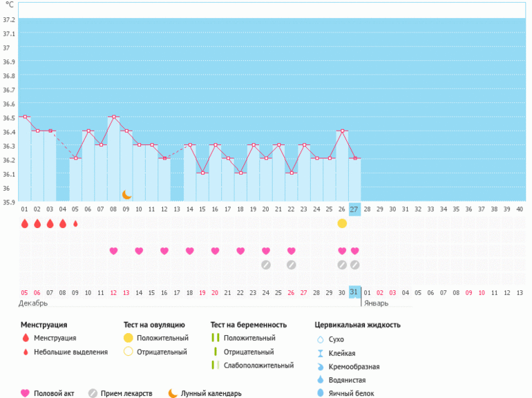532x398 pixels.
Task: Select the menstruation drop on cycle day 01
Action: tap(24, 223)
